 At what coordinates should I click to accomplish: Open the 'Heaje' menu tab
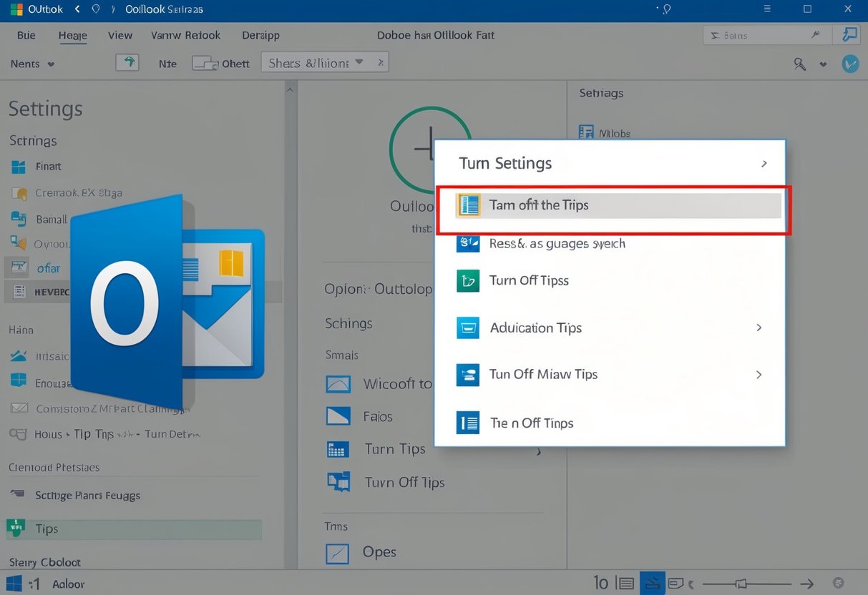pyautogui.click(x=72, y=34)
